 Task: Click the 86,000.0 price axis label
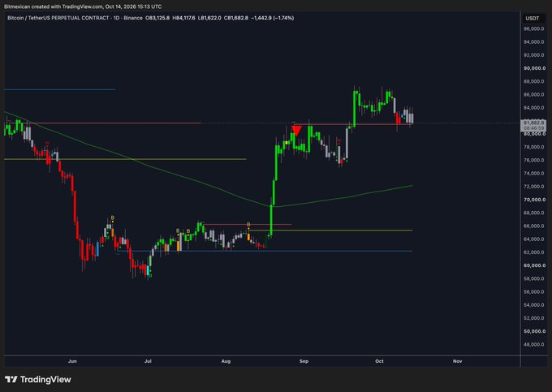[x=533, y=94]
